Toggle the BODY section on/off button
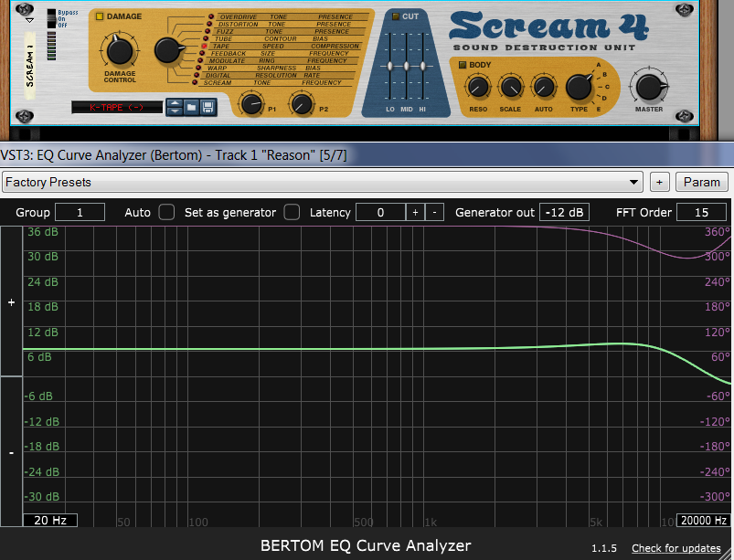 pos(463,65)
